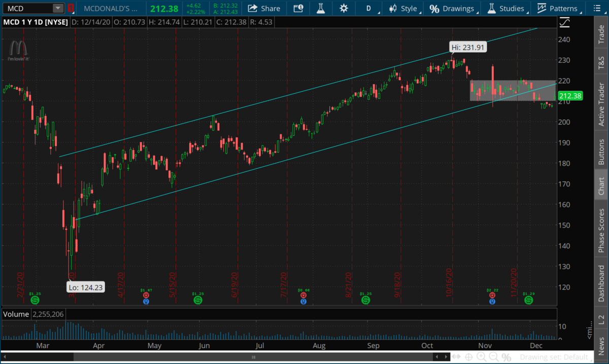Click the last price 212.38 in header

point(163,9)
